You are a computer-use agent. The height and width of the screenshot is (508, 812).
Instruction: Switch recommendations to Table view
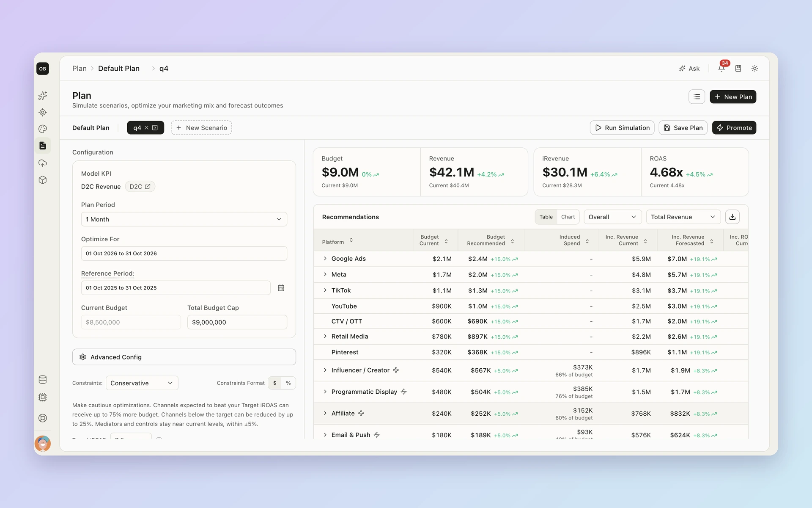point(546,217)
